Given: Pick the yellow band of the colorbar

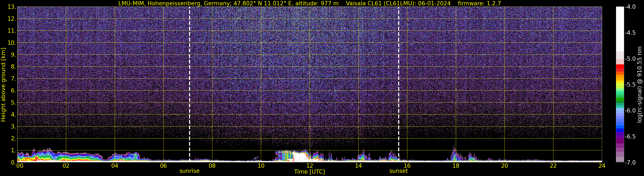Looking at the screenshot, I should pyautogui.click(x=620, y=82).
